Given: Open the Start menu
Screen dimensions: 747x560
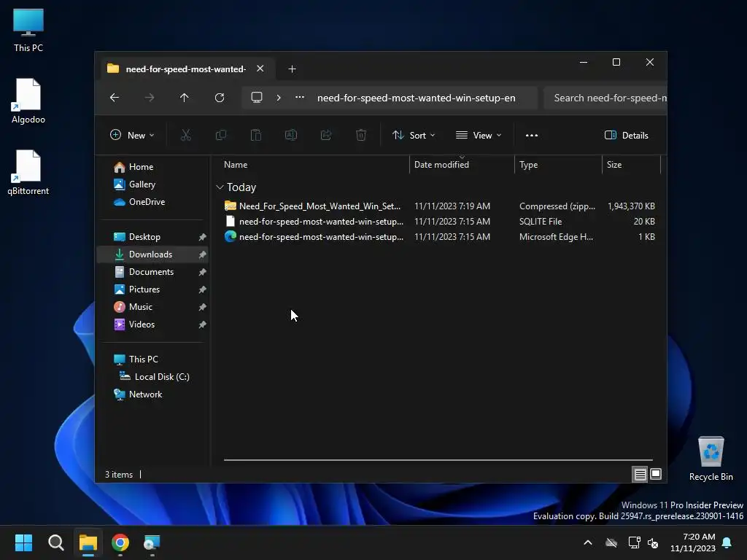Looking at the screenshot, I should (23, 542).
